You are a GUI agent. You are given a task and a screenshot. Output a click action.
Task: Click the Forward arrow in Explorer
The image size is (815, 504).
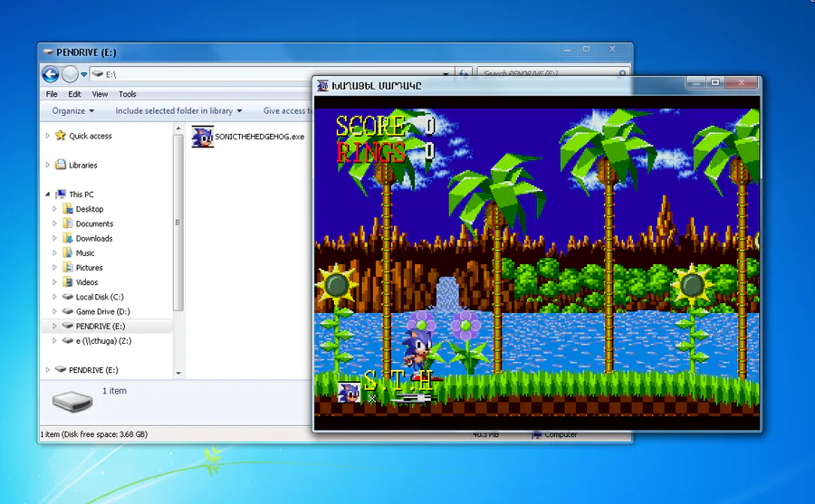click(x=70, y=74)
